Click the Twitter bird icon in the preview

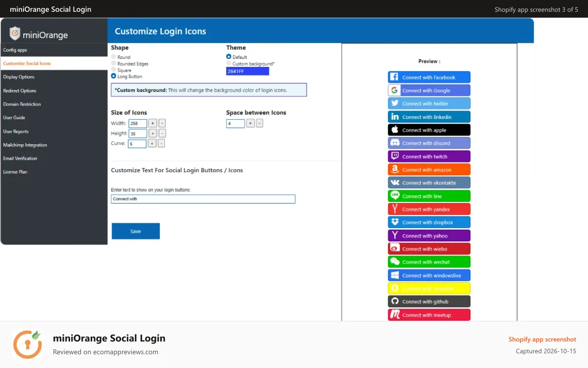click(394, 104)
